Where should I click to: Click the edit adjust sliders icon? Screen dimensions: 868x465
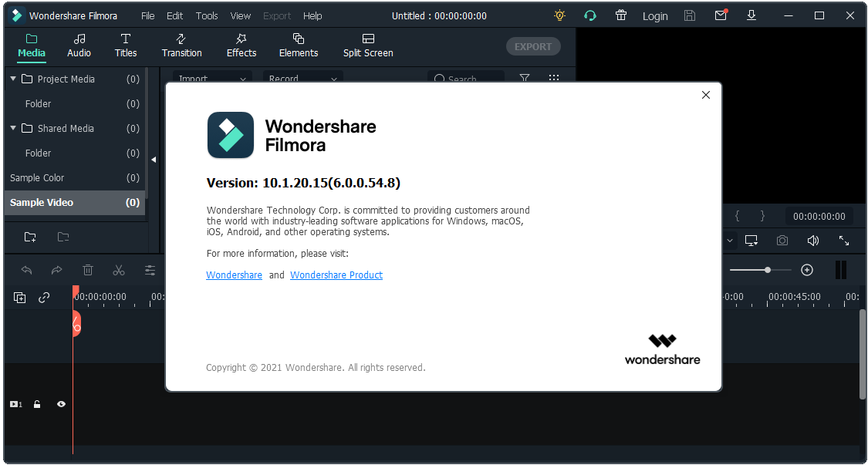click(150, 270)
